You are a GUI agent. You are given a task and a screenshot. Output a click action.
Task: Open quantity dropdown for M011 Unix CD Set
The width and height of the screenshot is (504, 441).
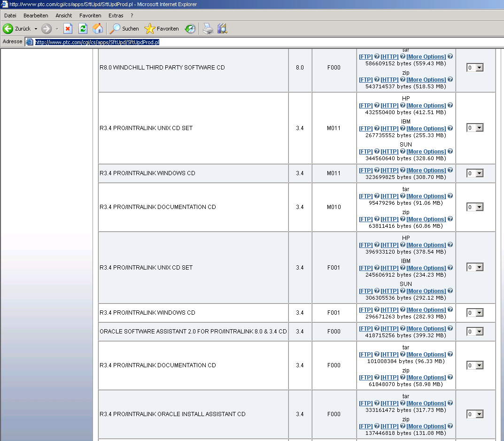[479, 128]
